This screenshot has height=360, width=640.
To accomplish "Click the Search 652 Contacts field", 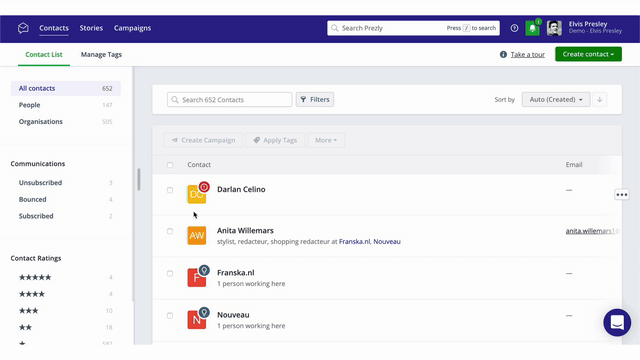I will tap(229, 100).
